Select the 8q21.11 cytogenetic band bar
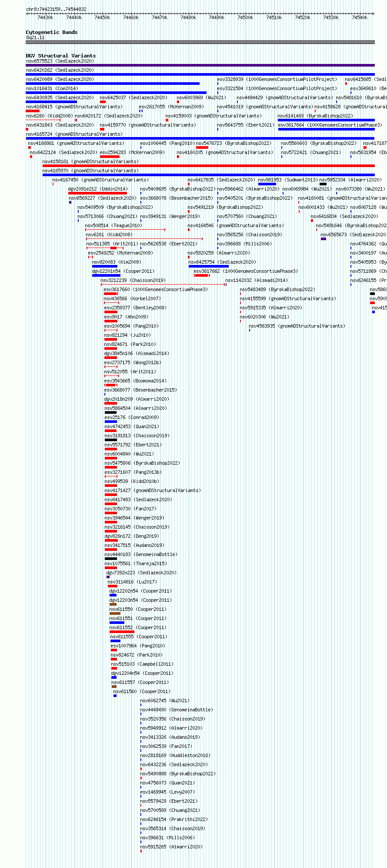This screenshot has height=868, width=387. (x=200, y=42)
